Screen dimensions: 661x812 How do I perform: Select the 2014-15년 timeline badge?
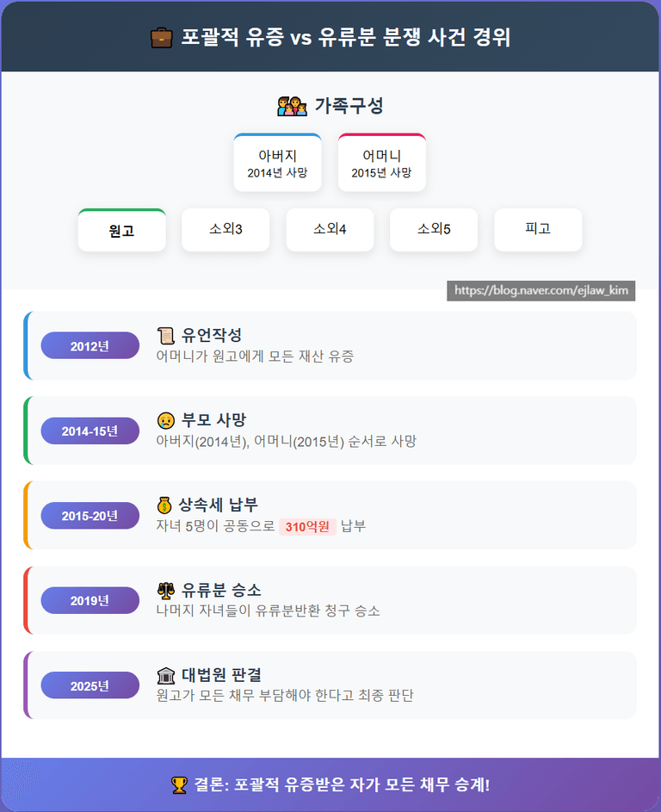coord(90,431)
